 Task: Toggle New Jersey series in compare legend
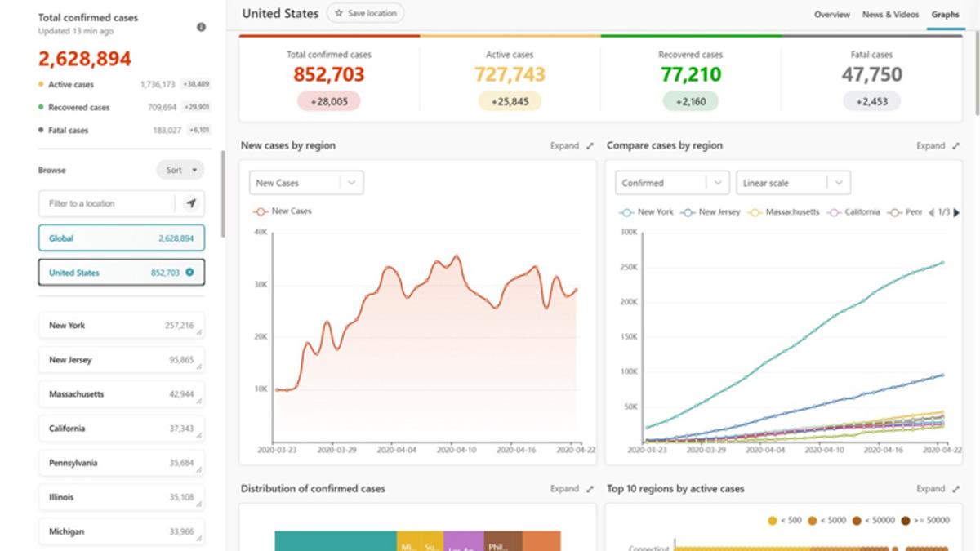pos(710,212)
